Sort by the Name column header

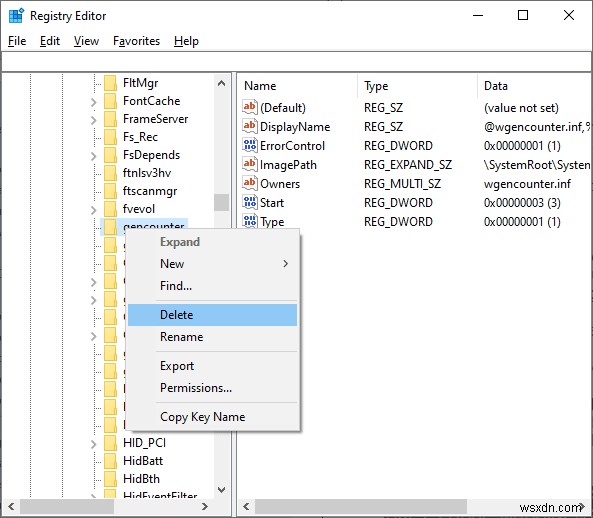tap(297, 86)
